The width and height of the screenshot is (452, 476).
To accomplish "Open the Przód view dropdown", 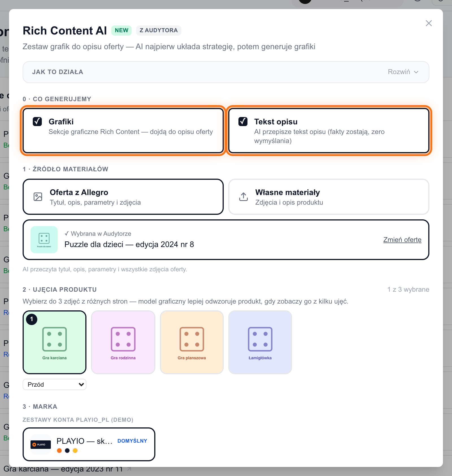I will [55, 384].
